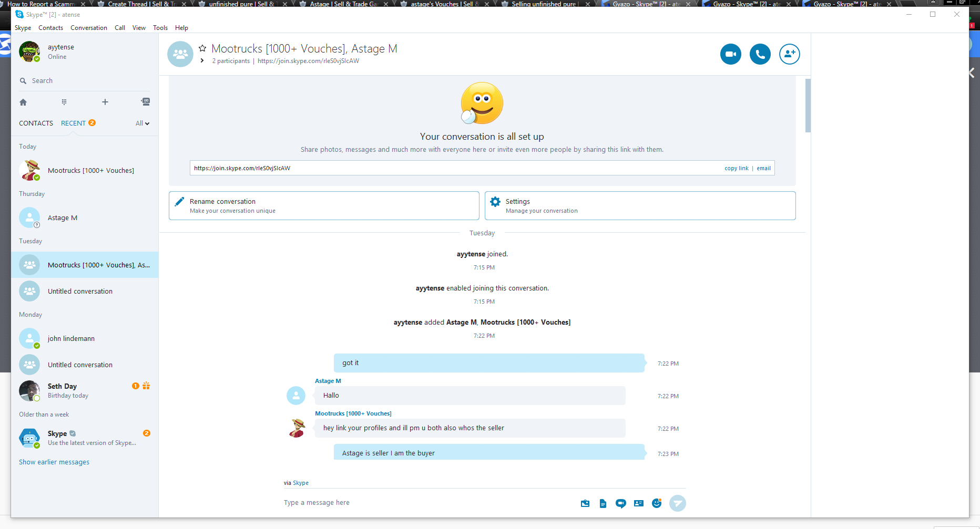
Task: Start a video call with the group
Action: [x=730, y=54]
